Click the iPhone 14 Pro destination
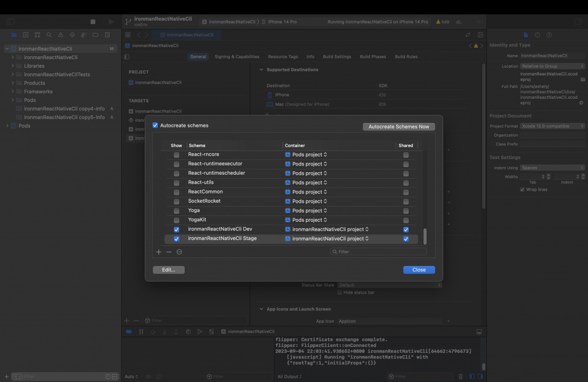 [280, 22]
